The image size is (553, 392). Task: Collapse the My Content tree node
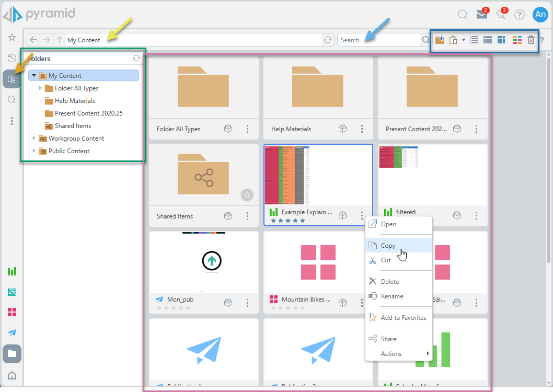point(34,76)
